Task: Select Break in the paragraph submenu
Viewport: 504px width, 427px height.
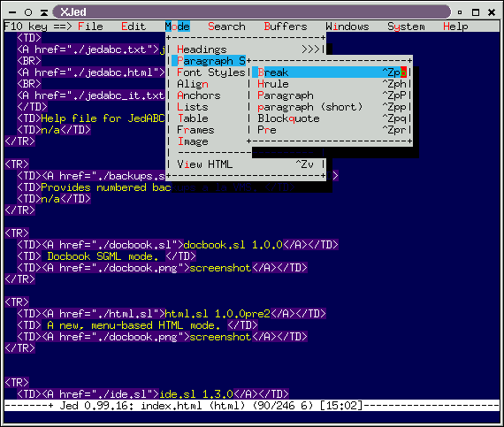Action: click(330, 72)
